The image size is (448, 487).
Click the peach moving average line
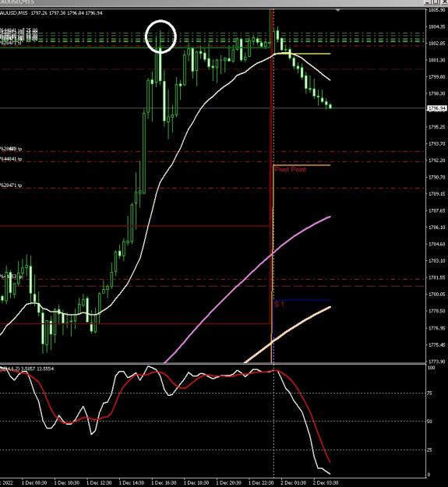point(289,333)
